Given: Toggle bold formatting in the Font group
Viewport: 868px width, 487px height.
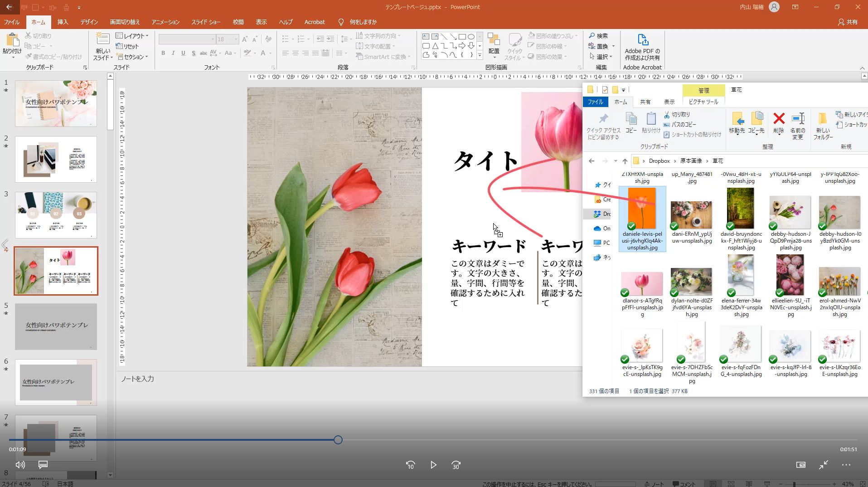Looking at the screenshot, I should [x=163, y=53].
